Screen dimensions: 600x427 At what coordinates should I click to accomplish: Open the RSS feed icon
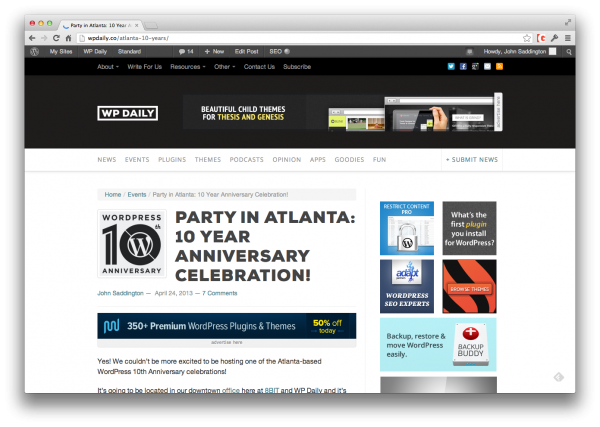point(499,66)
